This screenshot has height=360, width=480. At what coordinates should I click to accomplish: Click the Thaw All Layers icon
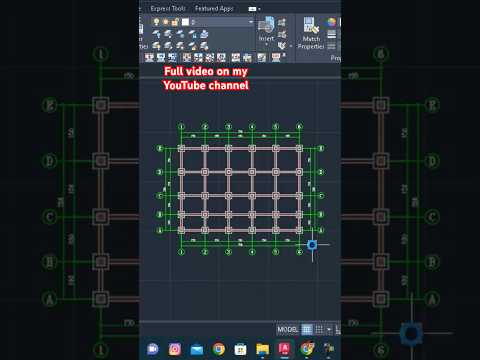click(x=180, y=46)
